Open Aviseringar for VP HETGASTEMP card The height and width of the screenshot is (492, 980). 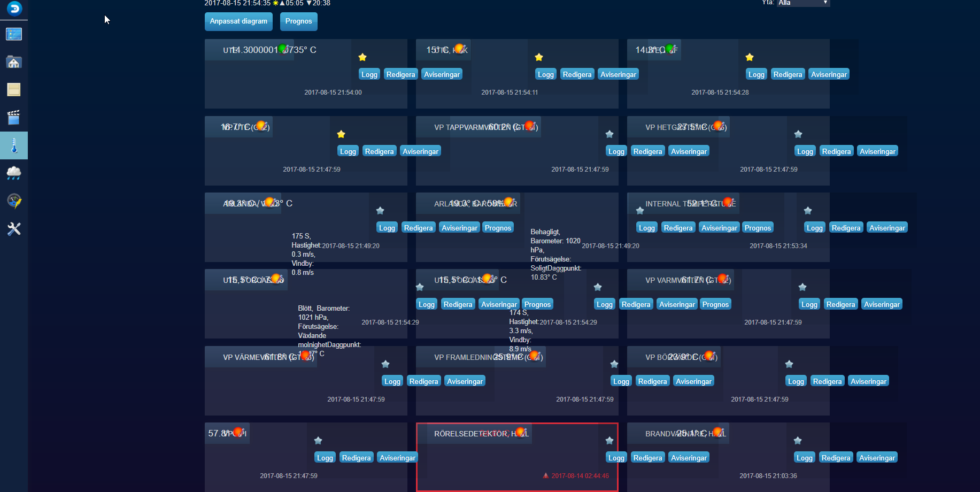[877, 151]
